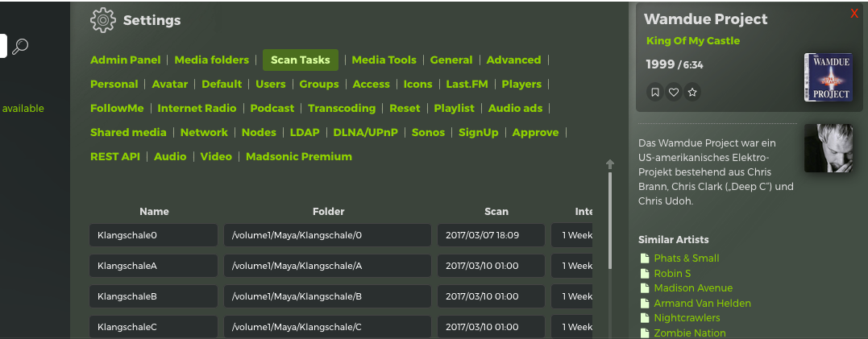Viewport: 868px width, 339px height.
Task: Open the artist portrait photo thumbnail
Action: (x=829, y=148)
